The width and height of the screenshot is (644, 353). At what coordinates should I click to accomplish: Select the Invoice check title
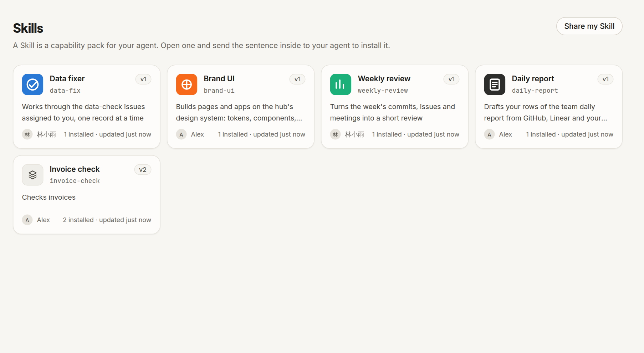pyautogui.click(x=75, y=169)
